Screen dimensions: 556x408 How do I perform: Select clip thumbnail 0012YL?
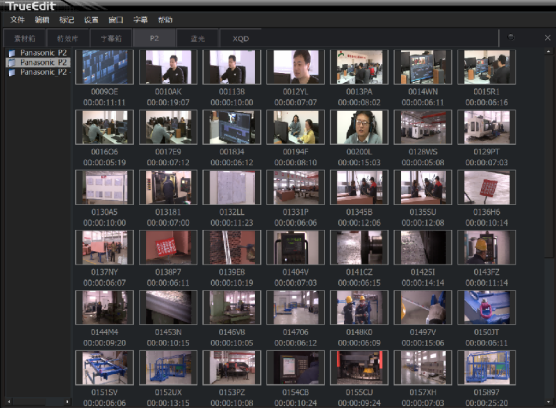pyautogui.click(x=295, y=67)
